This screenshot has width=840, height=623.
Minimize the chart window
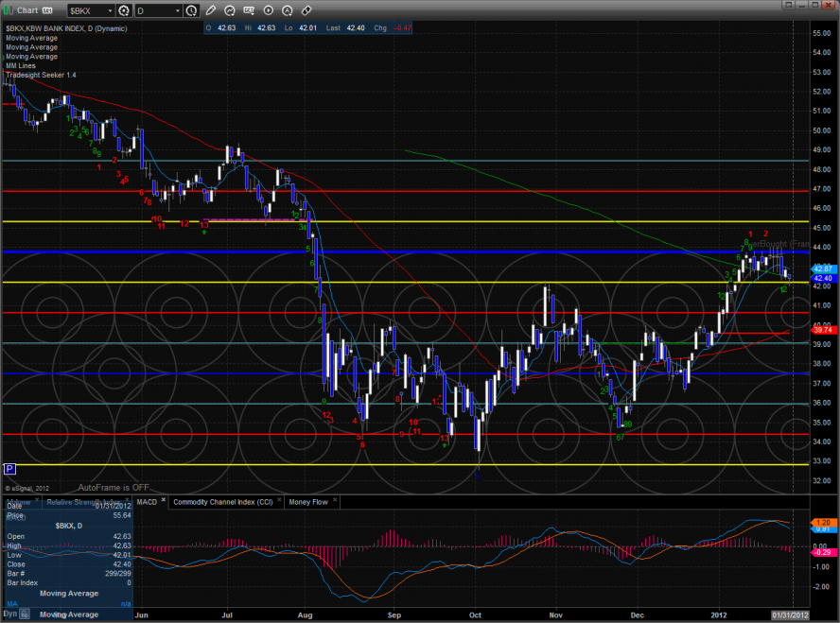click(802, 5)
